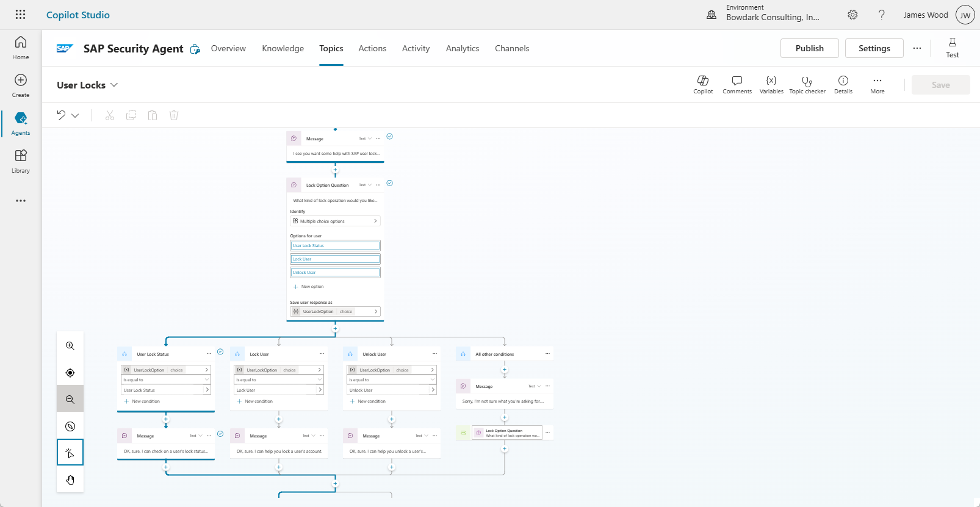Switch to hand pan mode
Screen dimensions: 980x507
(70, 480)
